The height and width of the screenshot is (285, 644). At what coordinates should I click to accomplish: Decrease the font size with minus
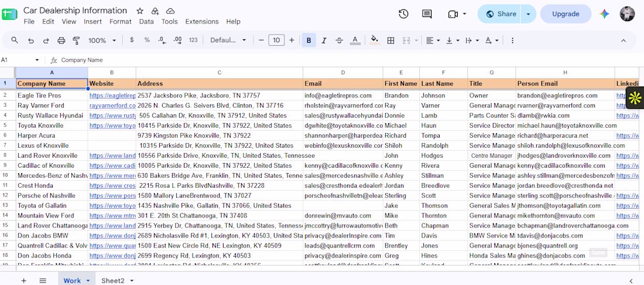tap(261, 40)
